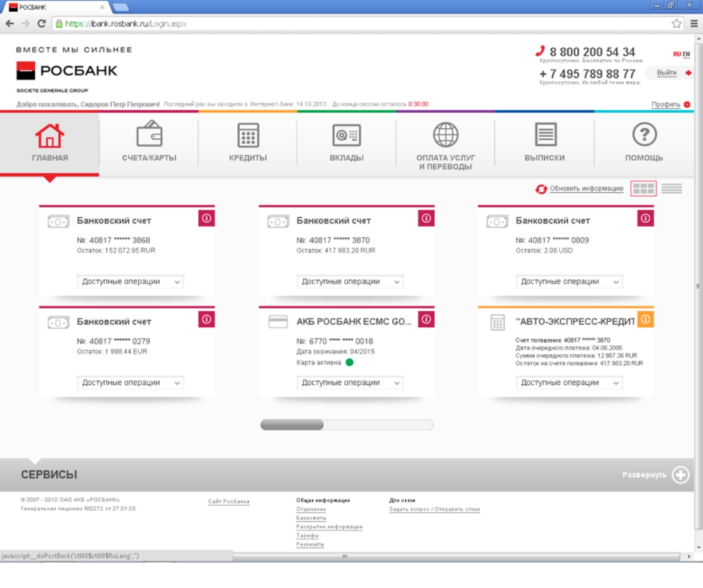The image size is (703, 588).
Task: Open Сайт Росбанка link
Action: point(228,501)
